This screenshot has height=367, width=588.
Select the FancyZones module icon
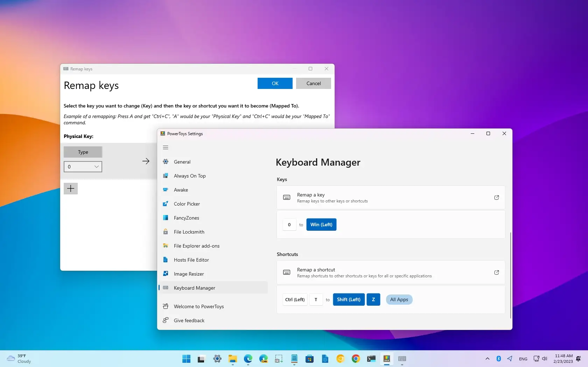point(166,217)
